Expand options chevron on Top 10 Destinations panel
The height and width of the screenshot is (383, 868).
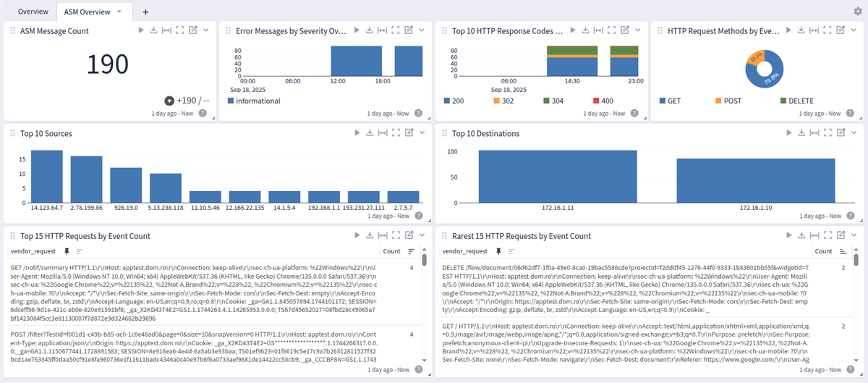[856, 133]
